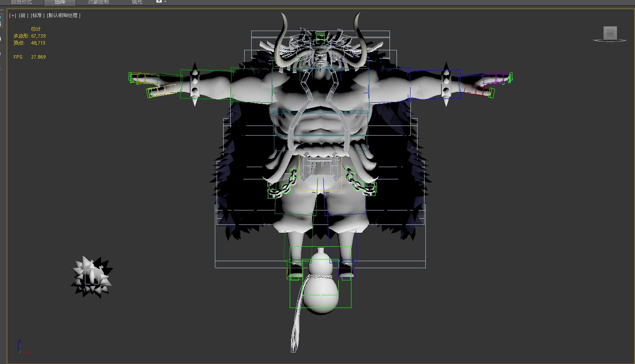Image resolution: width=635 pixels, height=364 pixels.
Task: Open the ribbon display options dropdown
Action: (161, 2)
